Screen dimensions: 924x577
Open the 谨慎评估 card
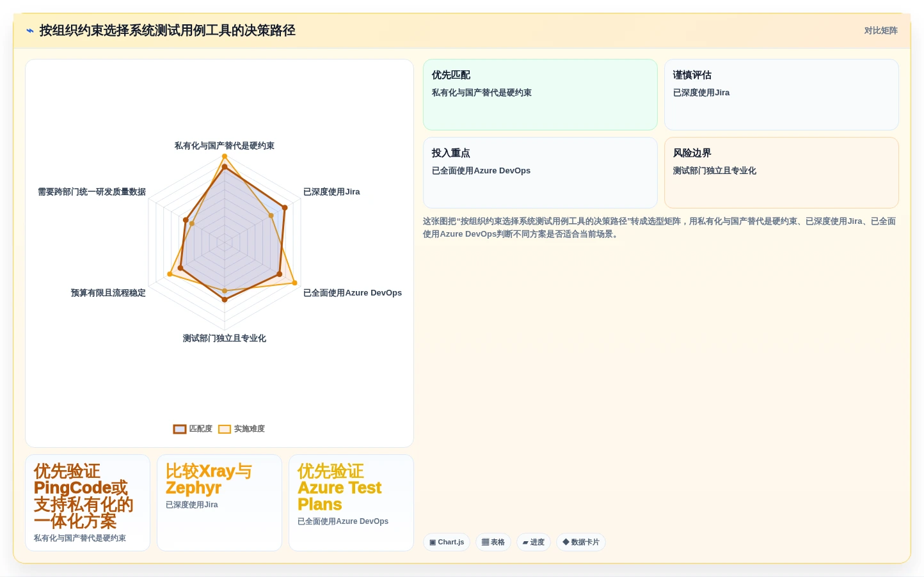coord(781,95)
